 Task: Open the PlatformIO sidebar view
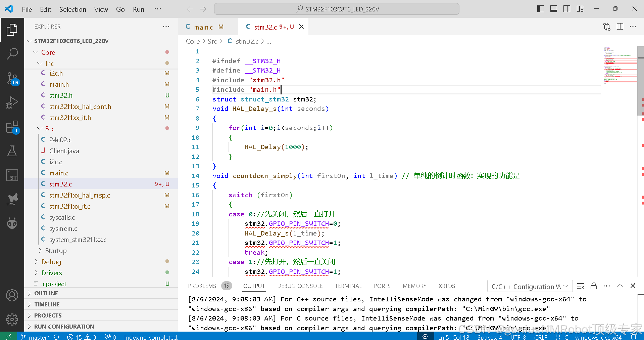12,223
